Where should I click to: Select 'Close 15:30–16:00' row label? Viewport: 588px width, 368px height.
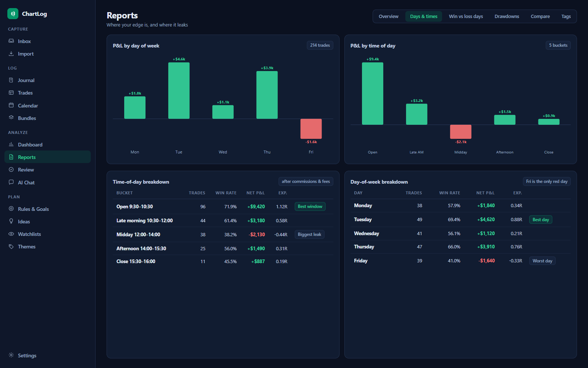pos(136,261)
